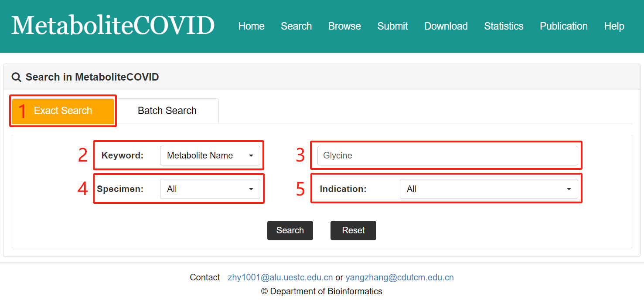Click the Reset button
The height and width of the screenshot is (303, 644).
click(353, 230)
